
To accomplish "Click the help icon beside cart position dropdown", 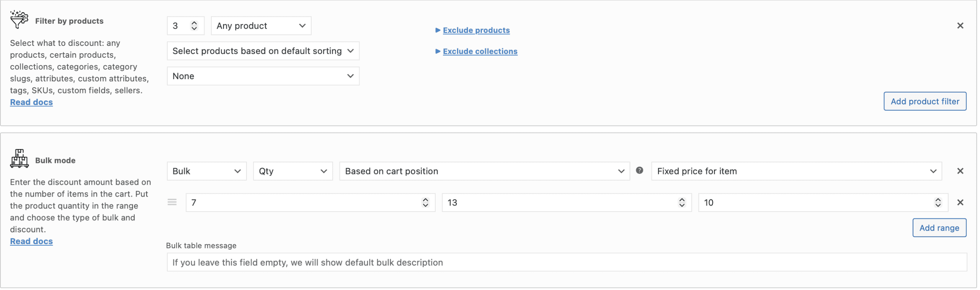I will click(640, 171).
